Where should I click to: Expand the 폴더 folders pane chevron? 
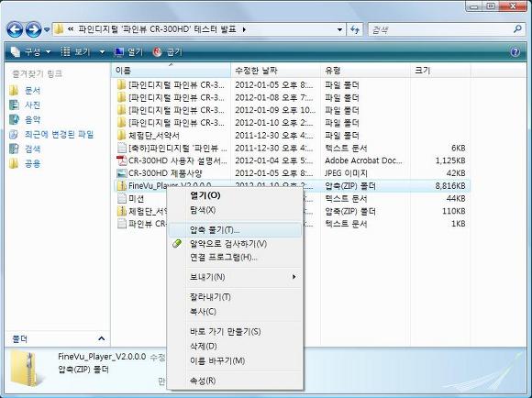pyautogui.click(x=101, y=338)
